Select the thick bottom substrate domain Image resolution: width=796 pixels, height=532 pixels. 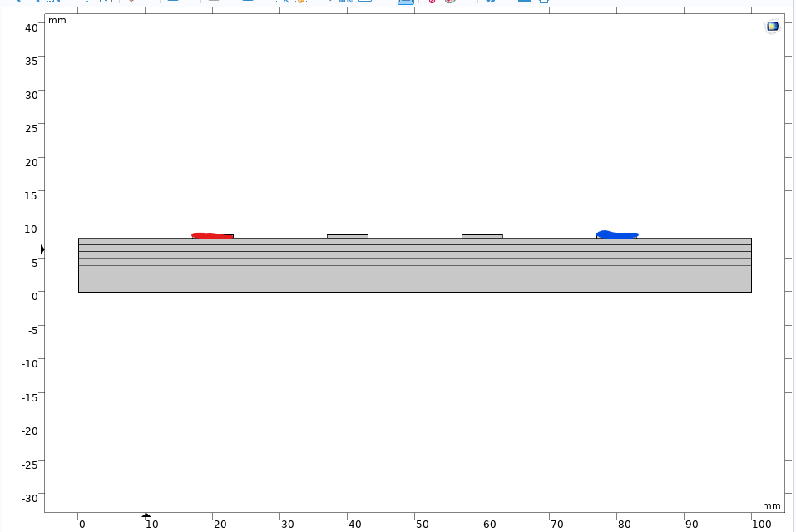pyautogui.click(x=414, y=278)
